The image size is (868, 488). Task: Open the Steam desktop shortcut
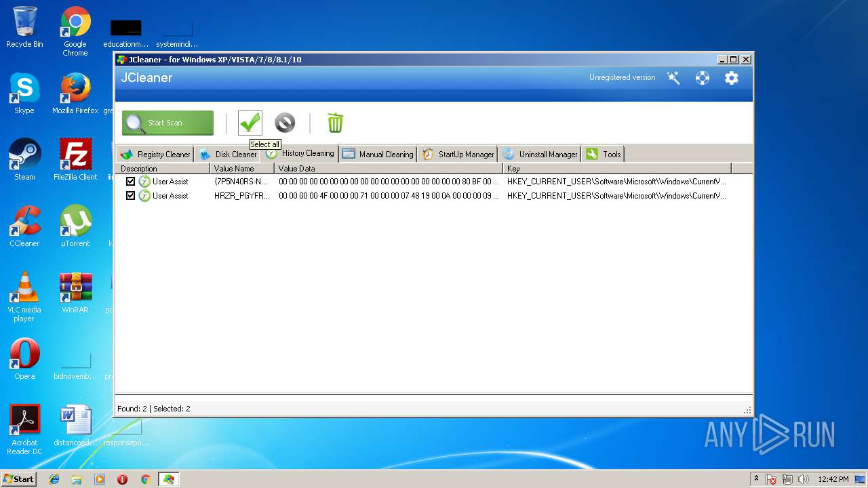coord(24,160)
